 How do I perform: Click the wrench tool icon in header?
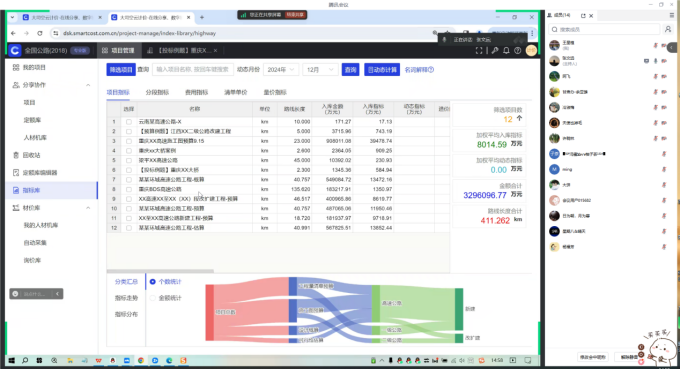coord(495,51)
